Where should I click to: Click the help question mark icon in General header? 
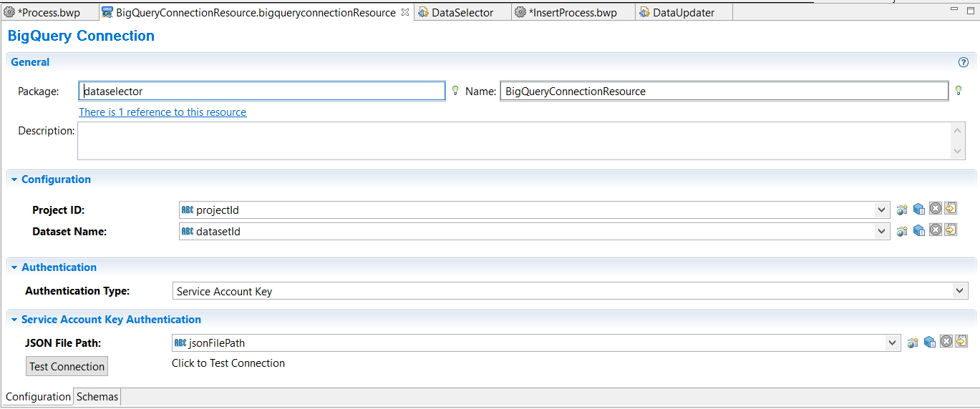[x=964, y=62]
